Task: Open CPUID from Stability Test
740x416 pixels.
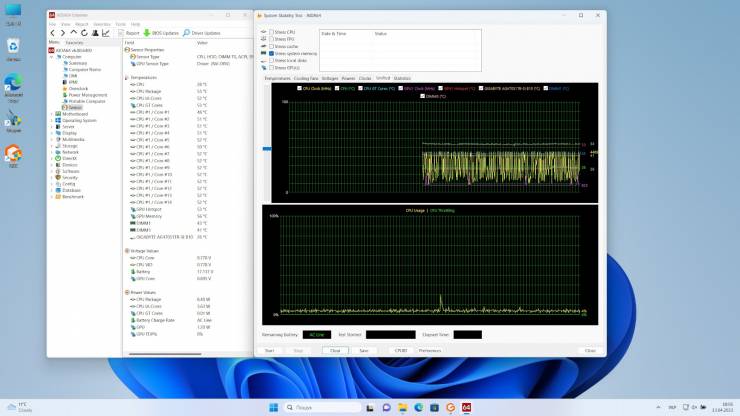Action: point(401,350)
